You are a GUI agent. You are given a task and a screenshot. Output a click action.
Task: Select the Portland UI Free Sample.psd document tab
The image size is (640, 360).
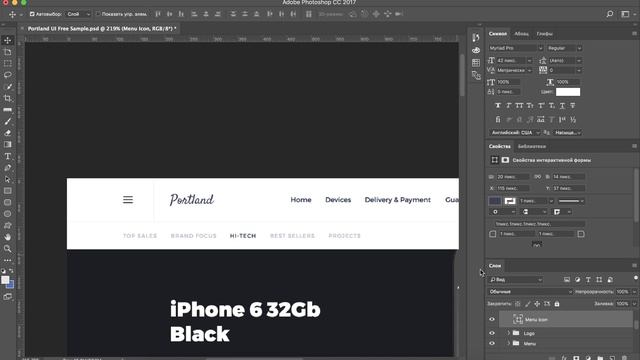coord(102,29)
